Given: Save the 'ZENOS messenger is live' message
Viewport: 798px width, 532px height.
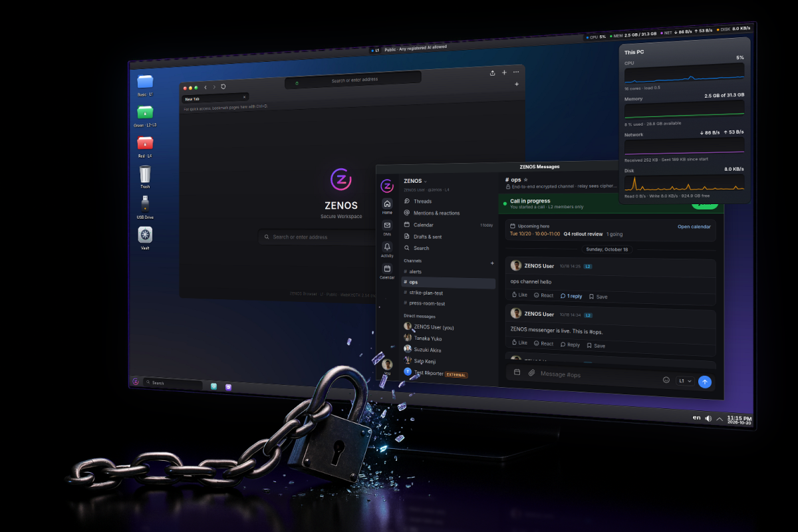Looking at the screenshot, I should [x=596, y=345].
